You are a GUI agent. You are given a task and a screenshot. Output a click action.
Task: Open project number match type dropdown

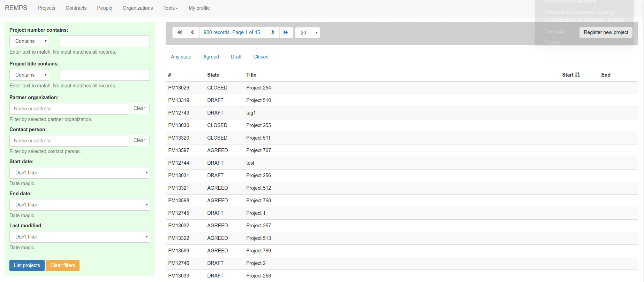(x=29, y=41)
